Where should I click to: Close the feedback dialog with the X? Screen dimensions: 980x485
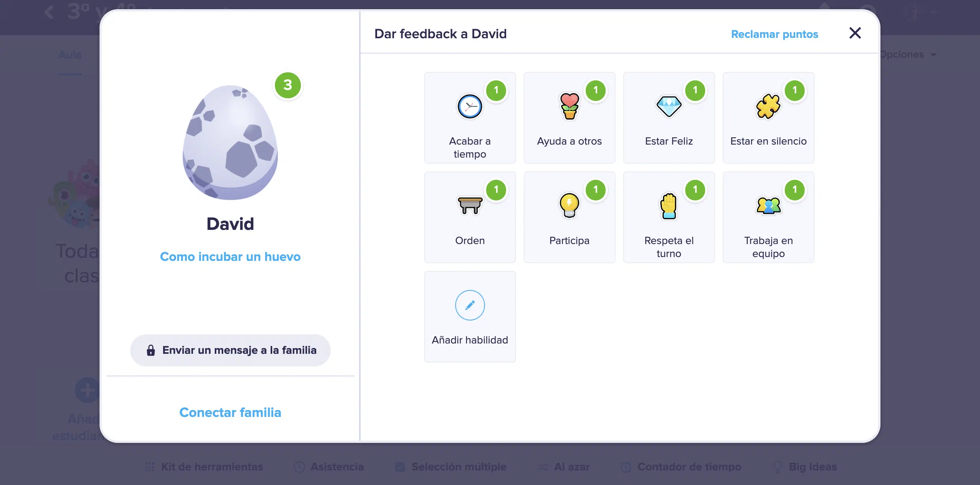coord(855,33)
